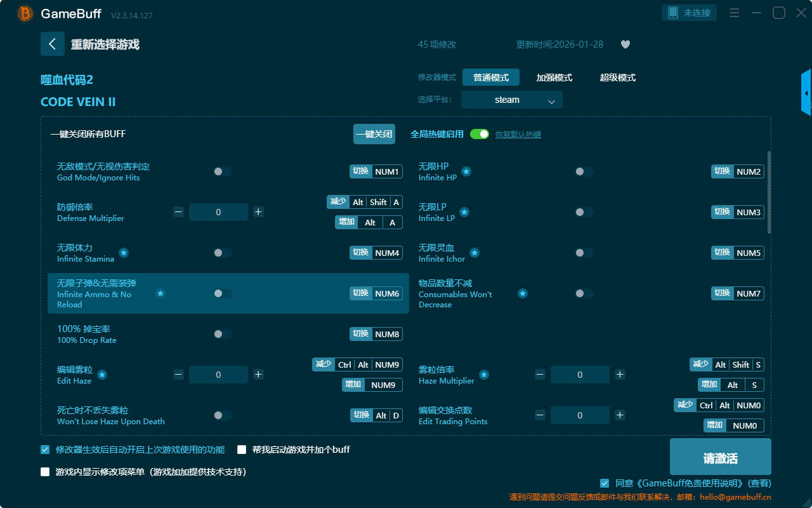
Task: Click the 恢复默认热键 restore hotkeys link
Action: click(x=518, y=135)
